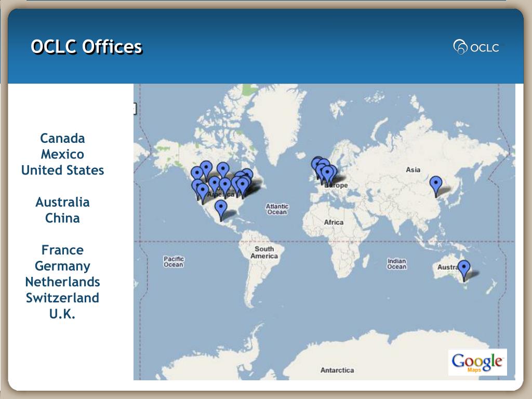Click the 'Atlantic Ocean' map label
This screenshot has height=399, width=532.
click(x=277, y=209)
